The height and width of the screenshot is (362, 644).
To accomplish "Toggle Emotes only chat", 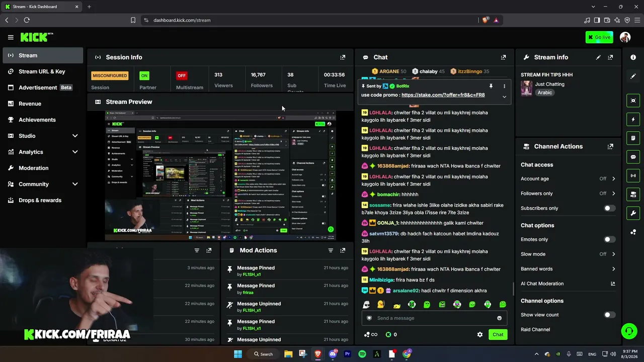I will 609,239.
